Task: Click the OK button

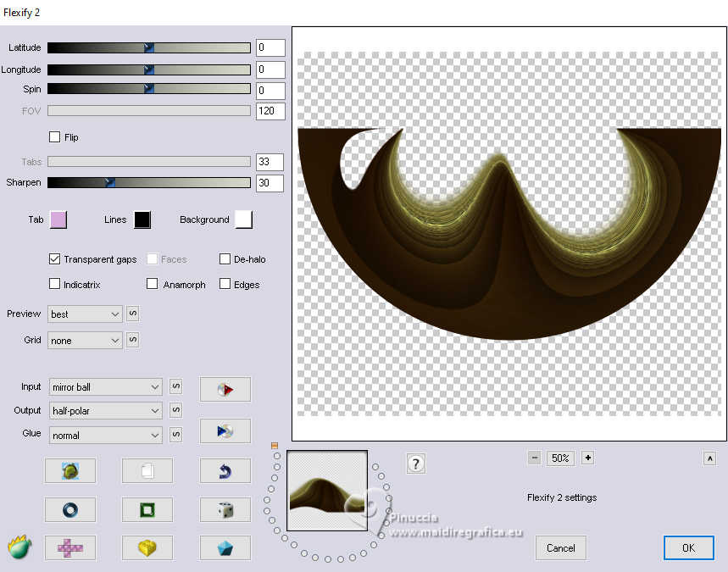Action: click(x=688, y=548)
